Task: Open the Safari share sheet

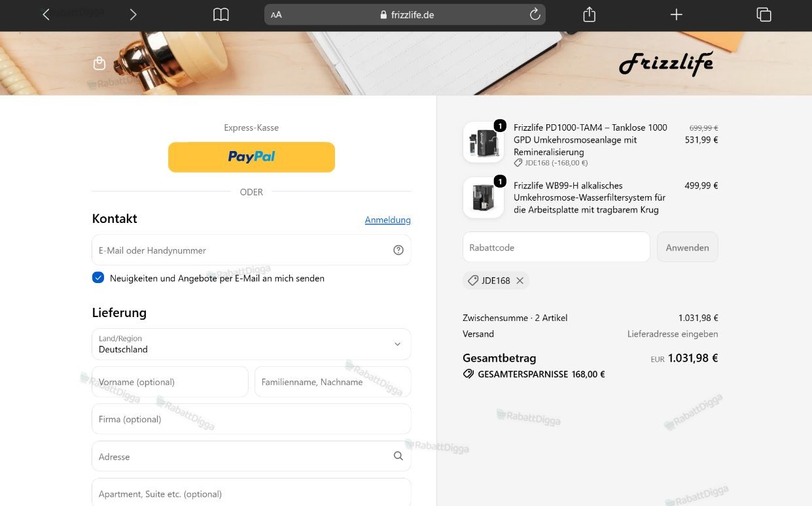Action: click(589, 14)
